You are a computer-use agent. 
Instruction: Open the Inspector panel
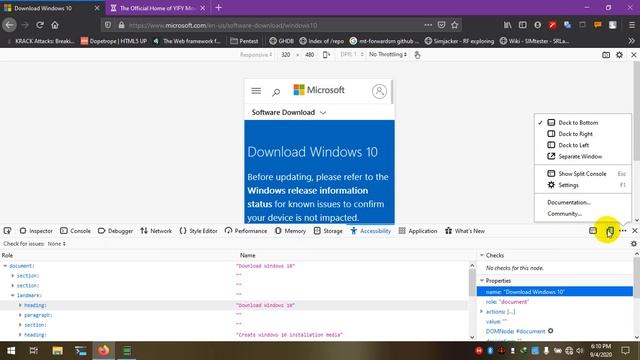tap(36, 231)
